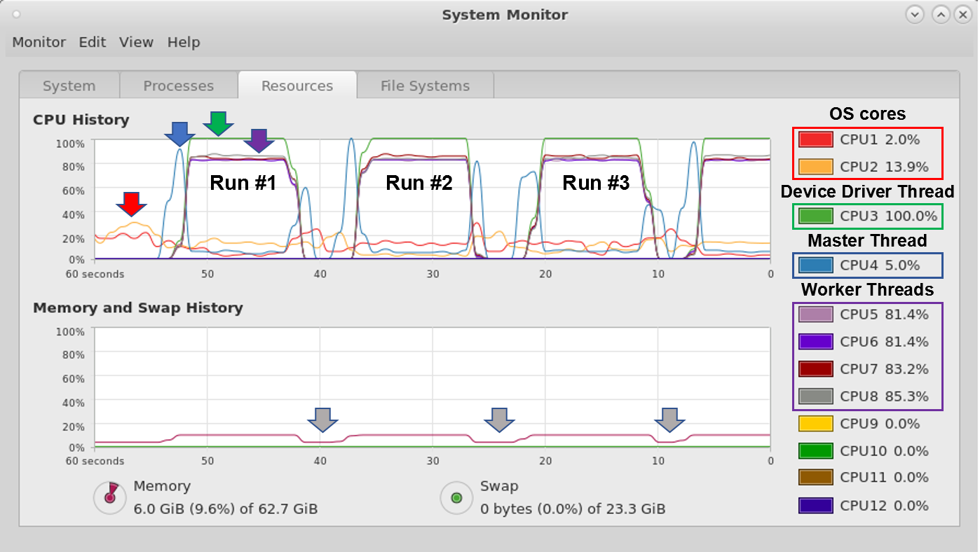Click the green arrow above Run #1

pyautogui.click(x=218, y=123)
